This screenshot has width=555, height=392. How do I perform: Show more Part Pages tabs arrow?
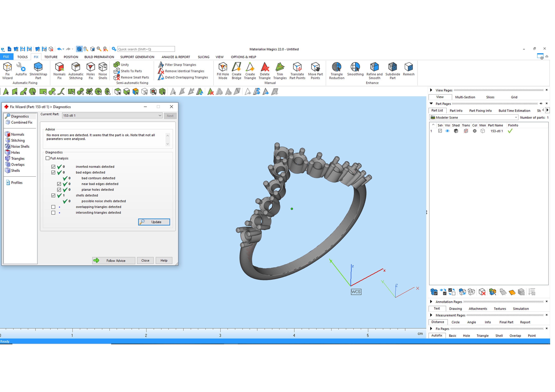tap(548, 110)
